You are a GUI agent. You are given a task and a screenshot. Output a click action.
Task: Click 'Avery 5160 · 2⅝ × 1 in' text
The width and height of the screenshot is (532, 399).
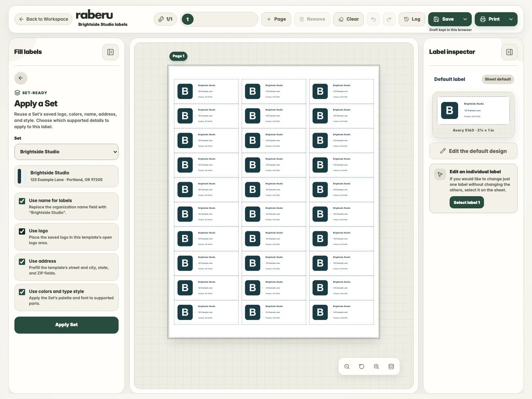click(473, 130)
